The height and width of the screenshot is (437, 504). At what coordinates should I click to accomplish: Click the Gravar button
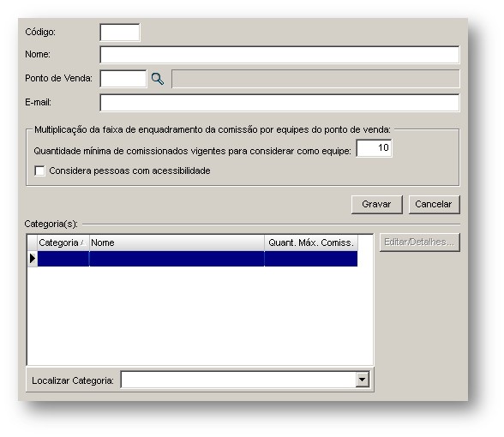pos(377,204)
